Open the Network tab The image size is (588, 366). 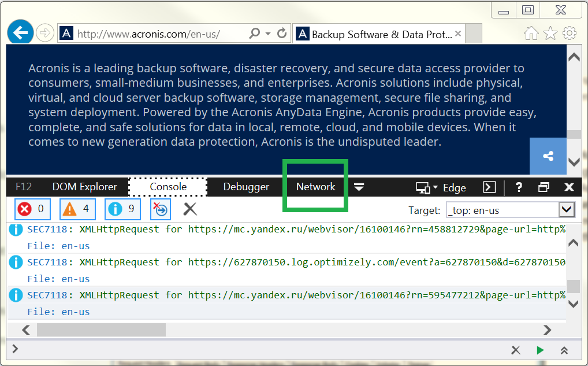coord(315,187)
